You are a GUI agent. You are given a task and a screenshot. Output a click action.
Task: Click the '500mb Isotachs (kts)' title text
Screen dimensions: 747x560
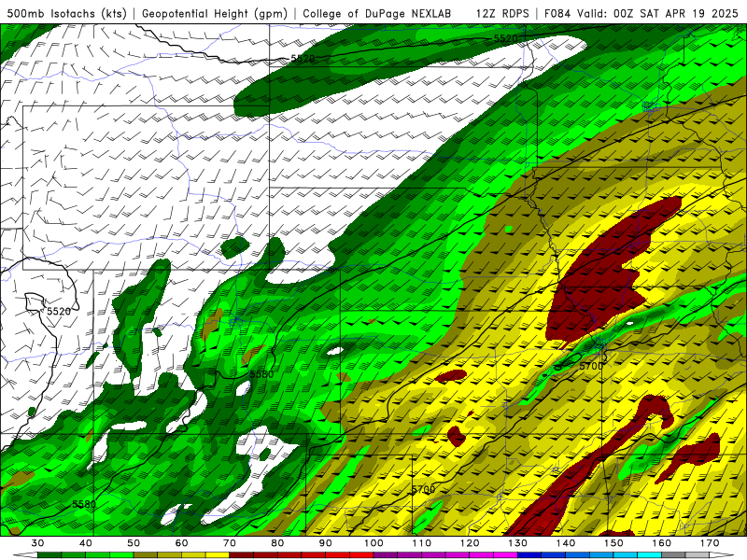66,14
